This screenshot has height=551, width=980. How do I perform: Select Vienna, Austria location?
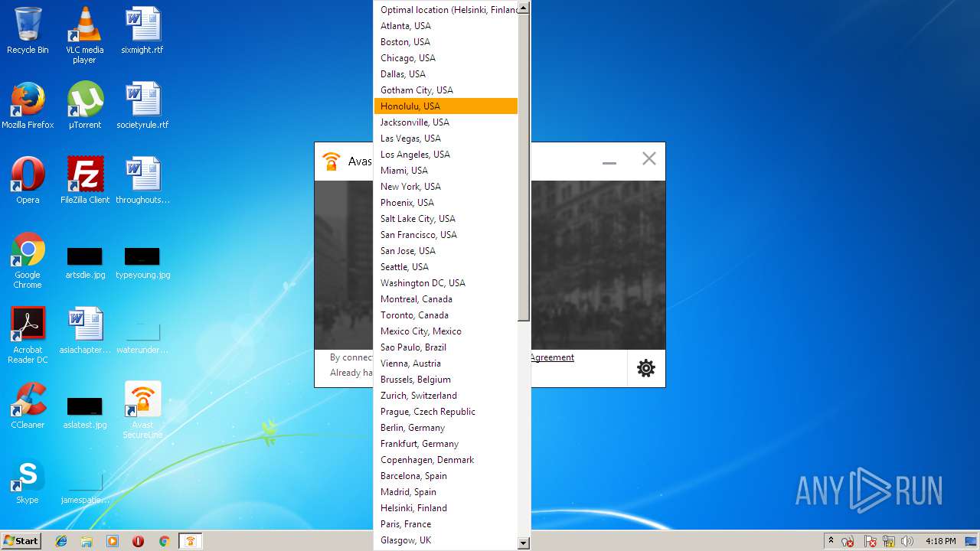446,364
